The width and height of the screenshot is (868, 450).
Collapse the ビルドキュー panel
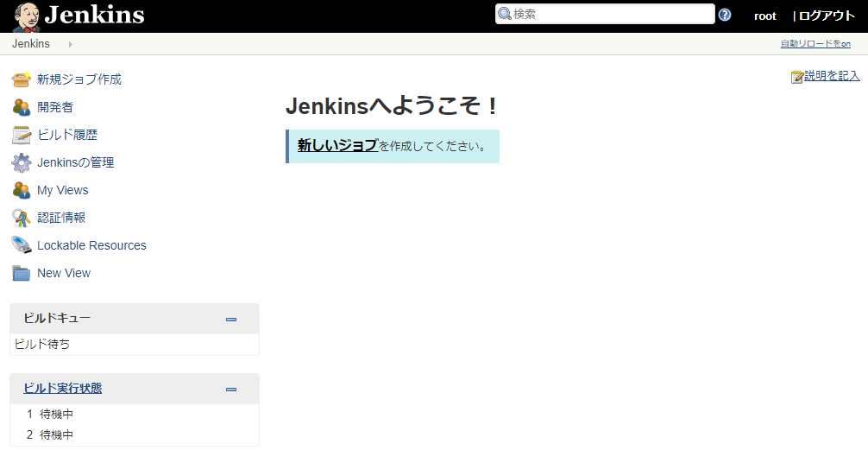[231, 320]
